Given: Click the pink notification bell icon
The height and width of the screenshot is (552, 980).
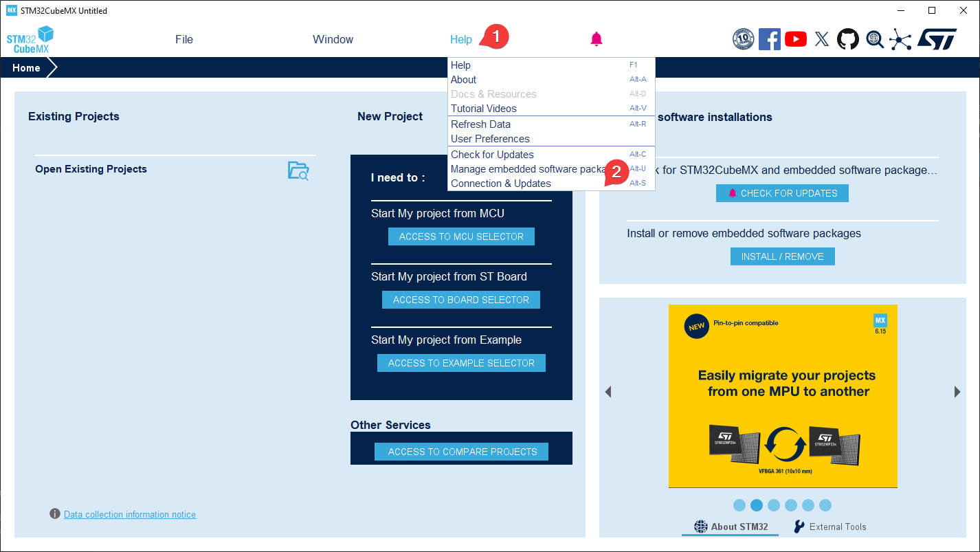Looking at the screenshot, I should pos(597,39).
